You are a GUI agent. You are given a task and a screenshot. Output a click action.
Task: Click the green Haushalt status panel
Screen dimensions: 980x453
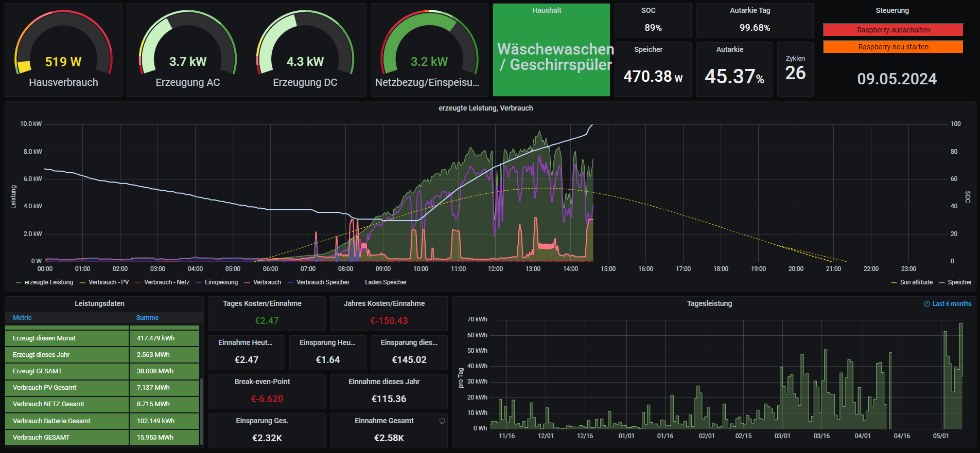[551, 50]
